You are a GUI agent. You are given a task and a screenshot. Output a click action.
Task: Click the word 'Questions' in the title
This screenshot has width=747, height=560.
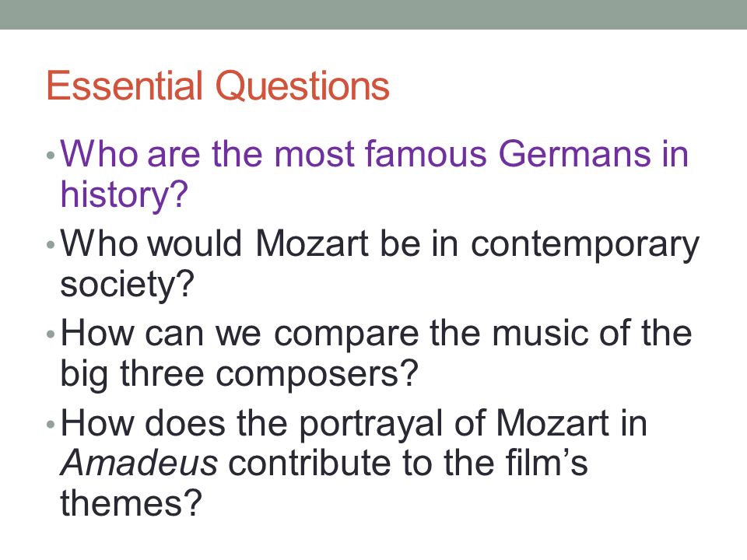click(303, 87)
